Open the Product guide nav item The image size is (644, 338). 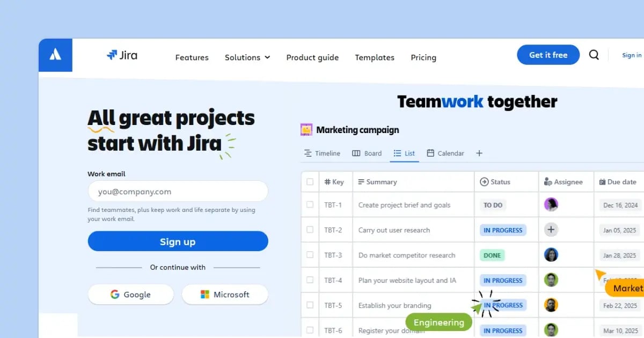pos(312,57)
